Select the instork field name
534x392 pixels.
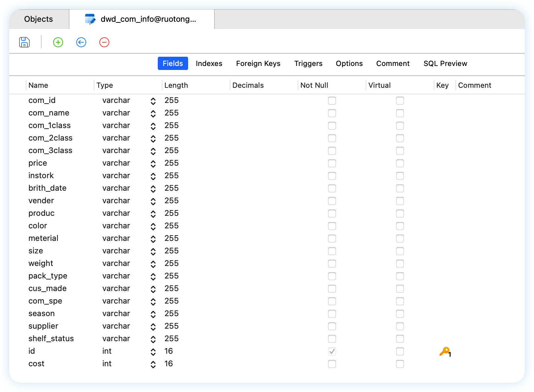41,176
